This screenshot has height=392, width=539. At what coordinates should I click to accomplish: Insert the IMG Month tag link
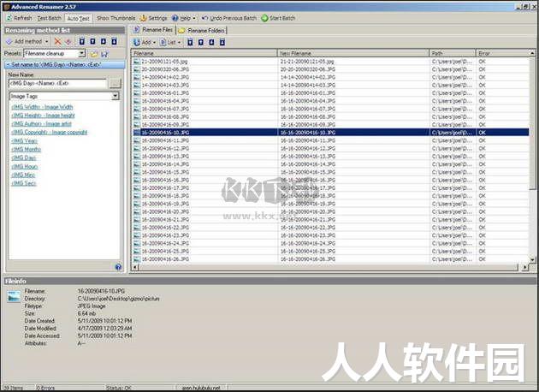tap(27, 149)
